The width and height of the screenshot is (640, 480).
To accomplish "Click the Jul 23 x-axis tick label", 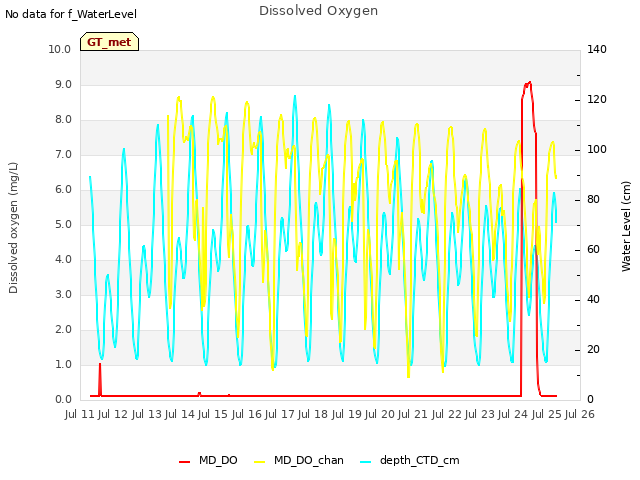I will 480,414.
